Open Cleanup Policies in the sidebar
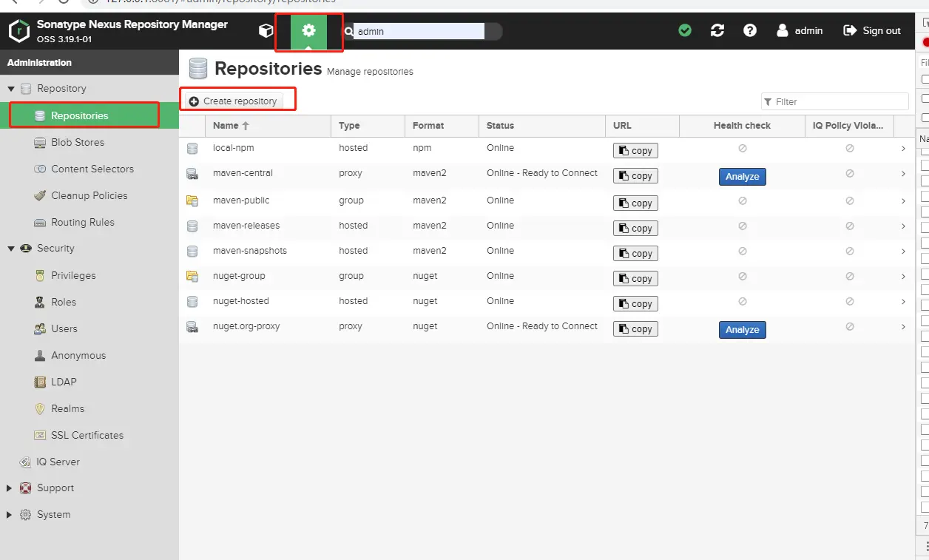The width and height of the screenshot is (929, 560). pyautogui.click(x=89, y=195)
